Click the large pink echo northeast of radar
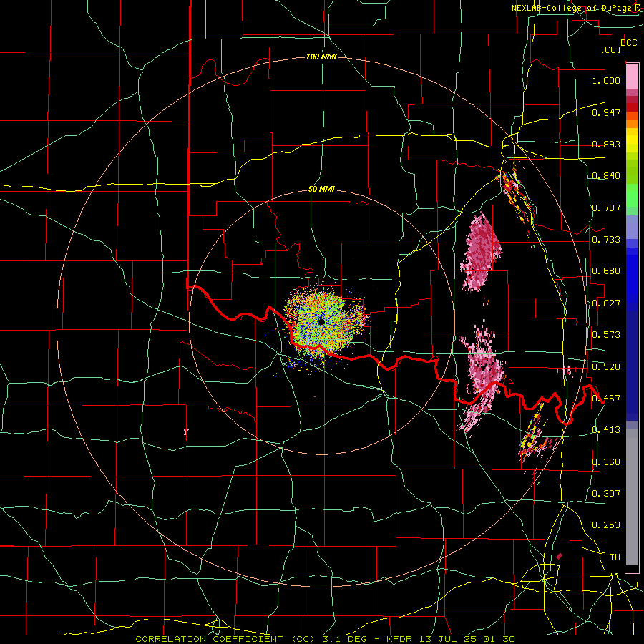Screen dimensions: 644x644 coord(482,251)
